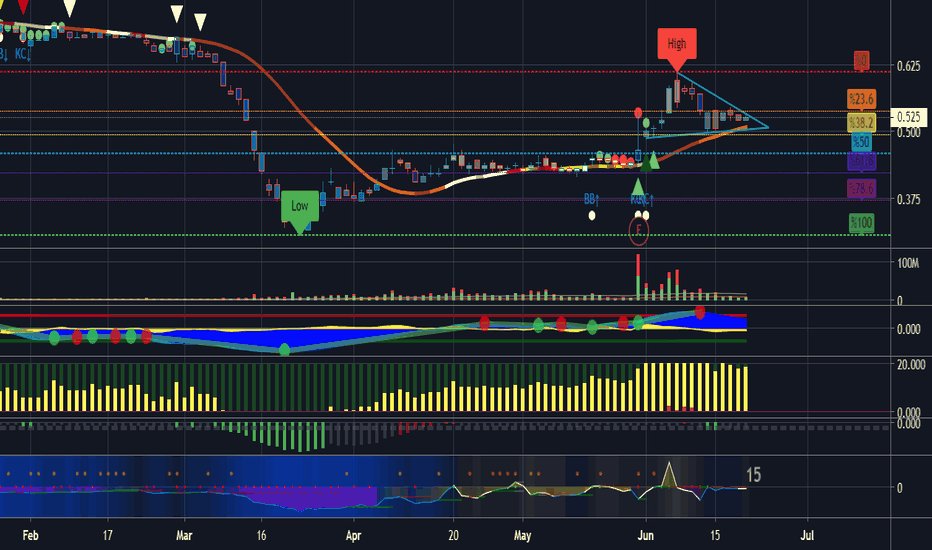This screenshot has height=550, width=932.
Task: Select the %78.6 Fibonacci level tag
Action: 861,189
